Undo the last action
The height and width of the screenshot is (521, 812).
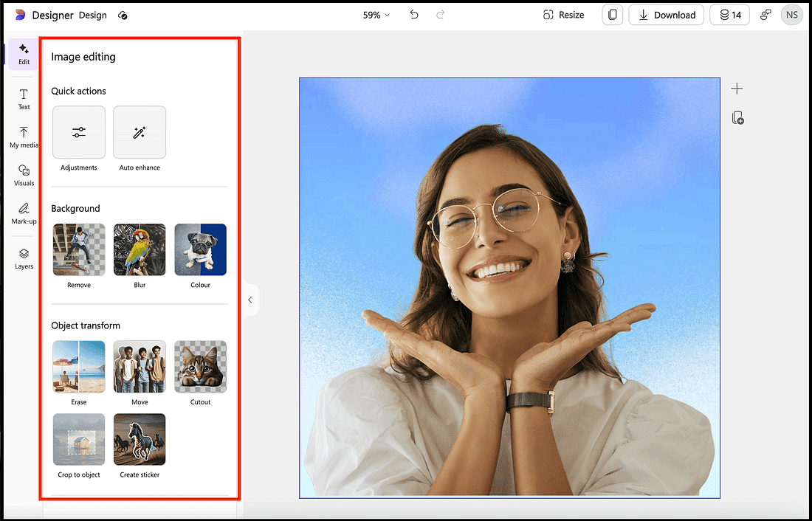(x=414, y=15)
